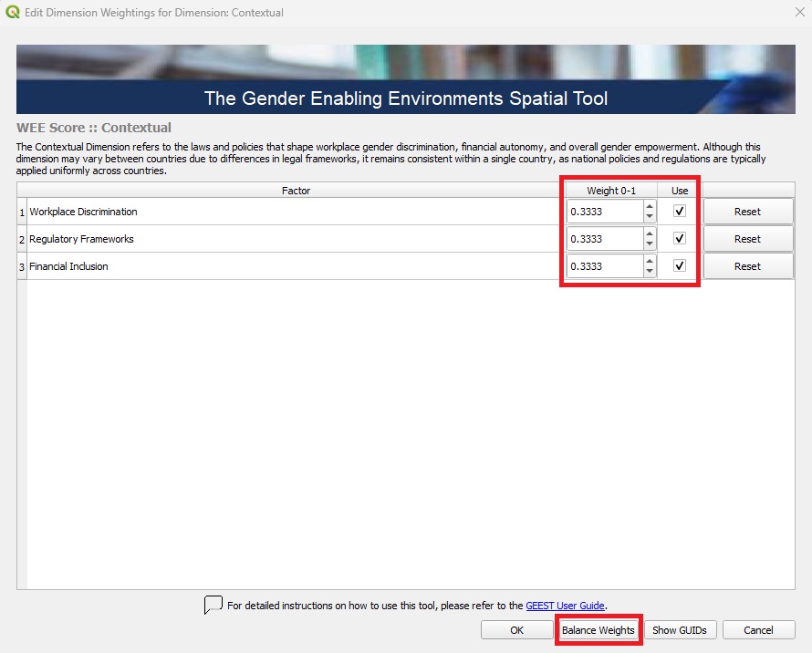This screenshot has width=812, height=653.
Task: Click the Show GUIDs button
Action: (681, 629)
